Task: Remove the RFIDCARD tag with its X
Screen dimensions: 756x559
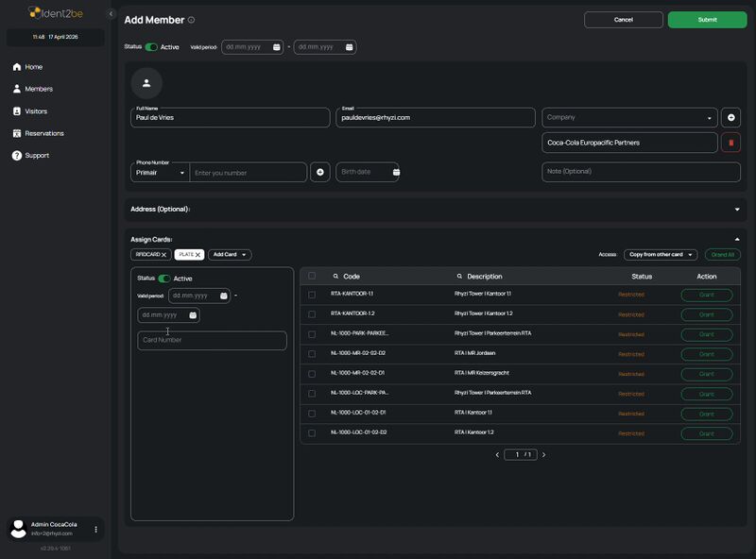Action: tap(163, 255)
